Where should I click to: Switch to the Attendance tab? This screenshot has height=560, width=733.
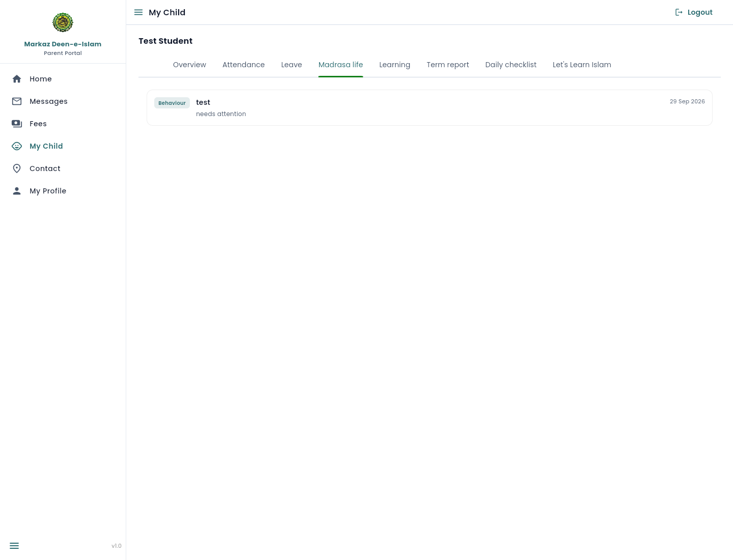(243, 65)
